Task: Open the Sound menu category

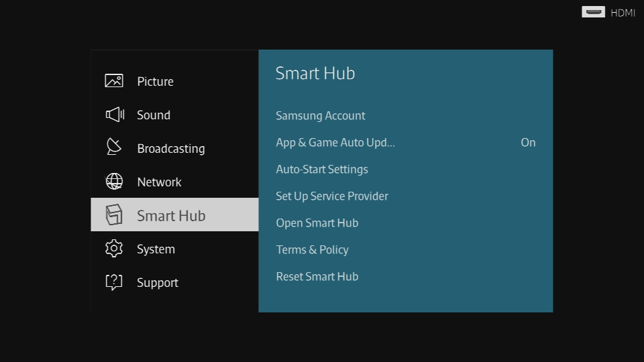Action: tap(174, 115)
